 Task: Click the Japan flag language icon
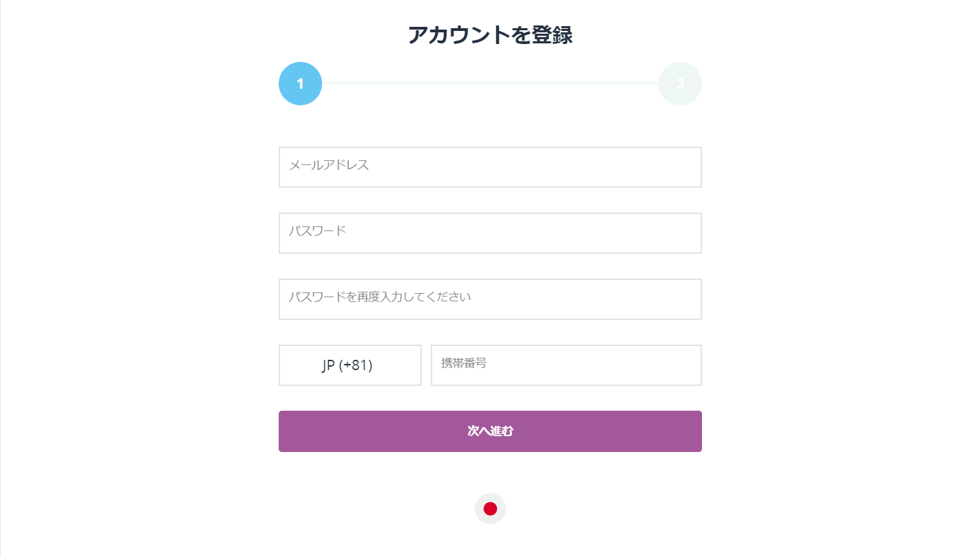tap(490, 508)
